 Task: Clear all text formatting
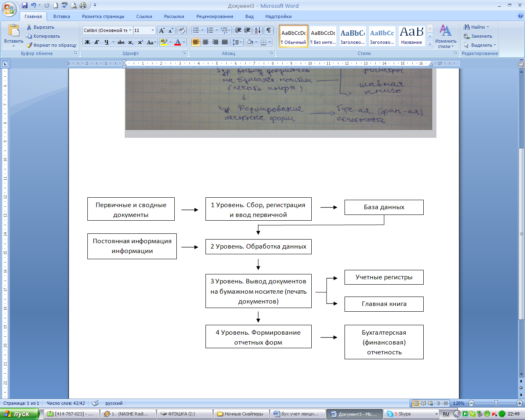click(182, 30)
